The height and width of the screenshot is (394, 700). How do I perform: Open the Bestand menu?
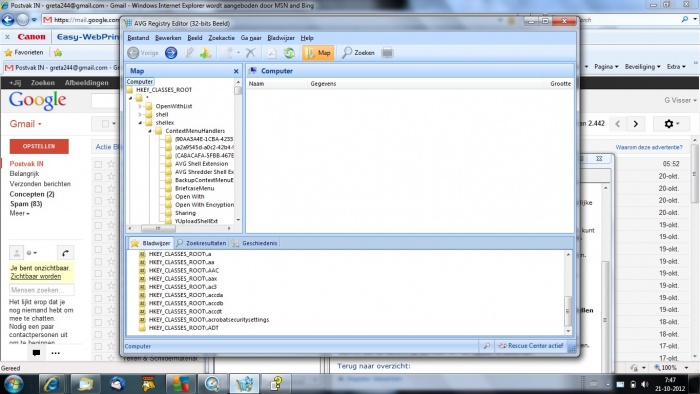coord(138,38)
